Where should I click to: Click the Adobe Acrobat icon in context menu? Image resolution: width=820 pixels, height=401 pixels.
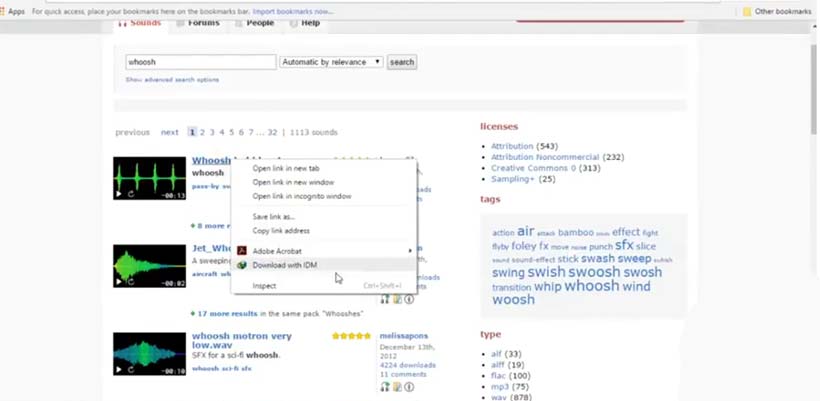point(241,250)
